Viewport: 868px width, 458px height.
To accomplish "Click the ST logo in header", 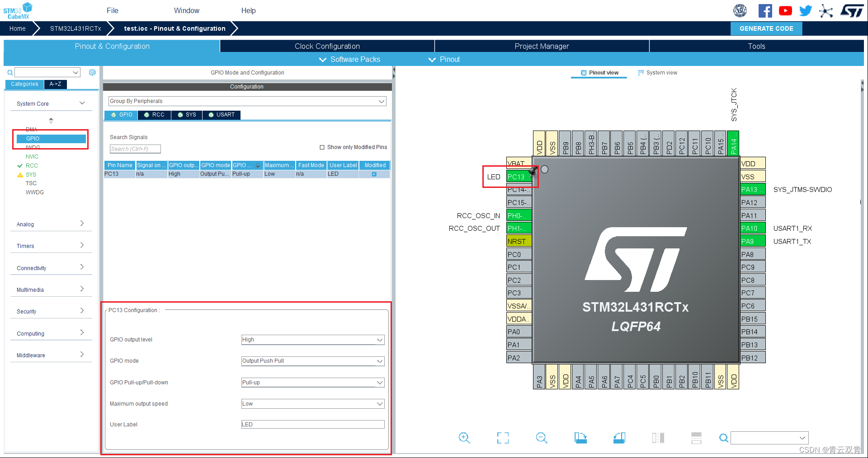I will point(852,11).
